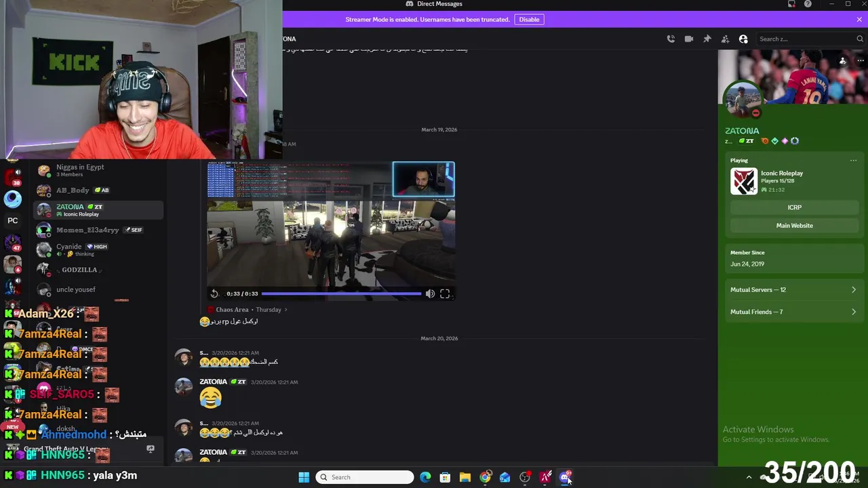Screen dimensions: 868x488
Task: Open the Discord inbox icon in the title bar
Action: [x=791, y=4]
